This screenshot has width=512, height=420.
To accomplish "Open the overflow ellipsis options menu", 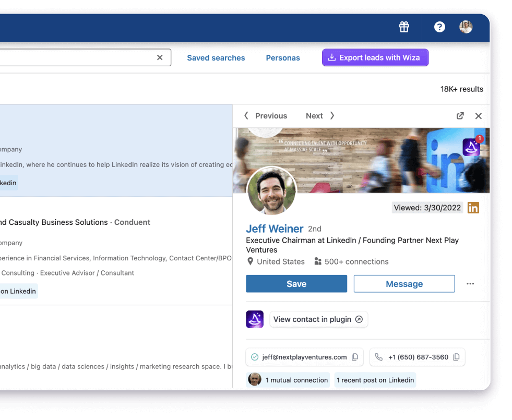I will tap(470, 283).
